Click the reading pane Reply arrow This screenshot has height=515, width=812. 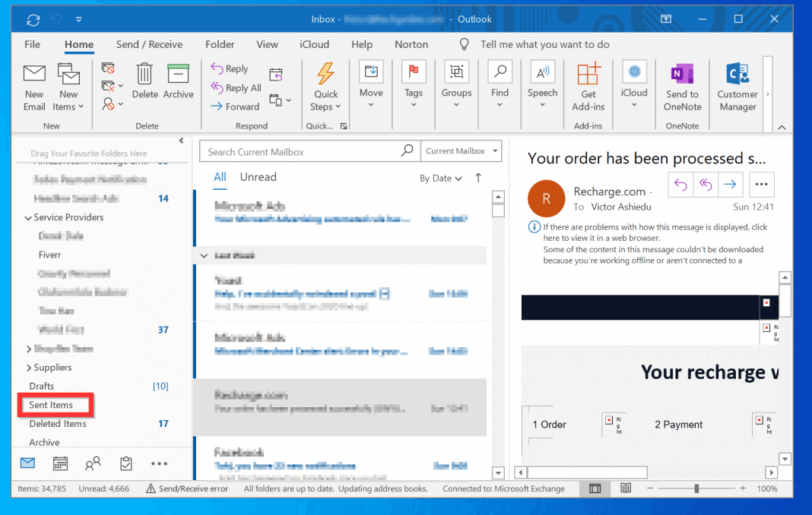(x=680, y=185)
